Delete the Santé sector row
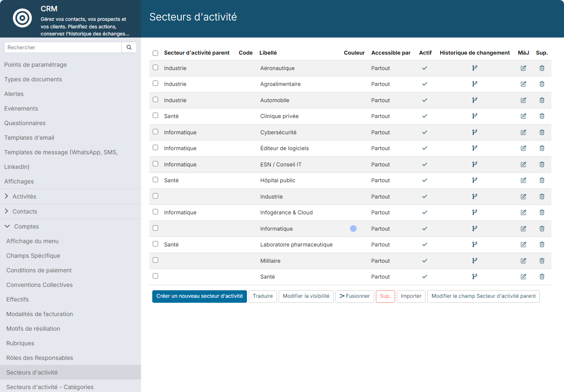Image resolution: width=564 pixels, height=392 pixels. [x=542, y=276]
